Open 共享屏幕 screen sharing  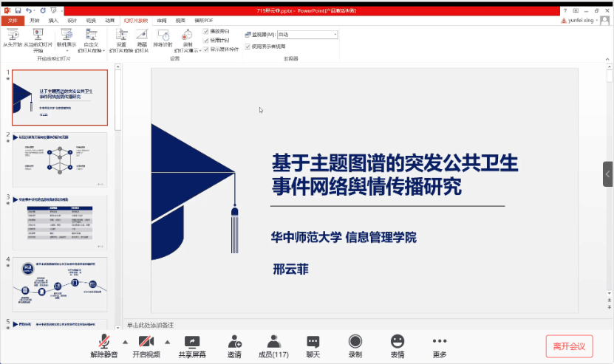click(192, 341)
